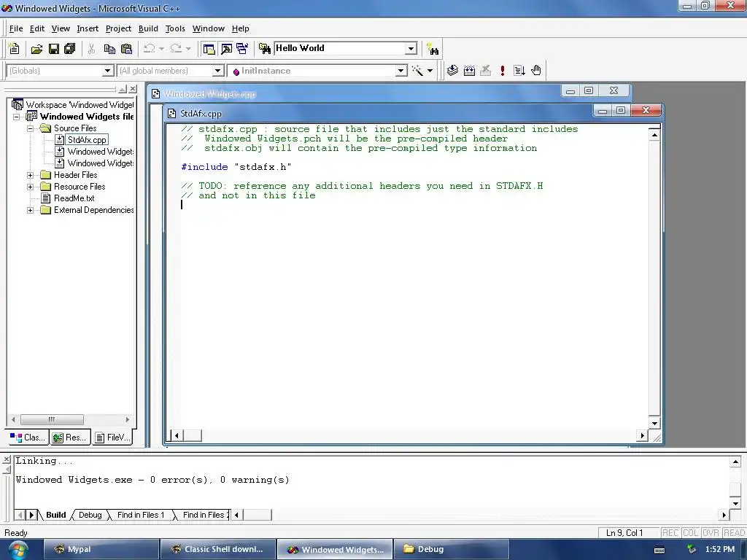The image size is (747, 560).
Task: Select ReadMe.txt in the file tree
Action: click(x=74, y=198)
